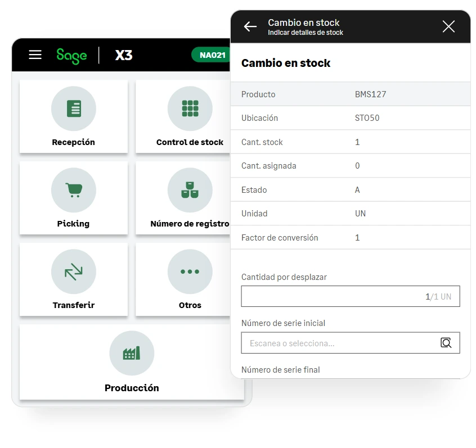476x448 pixels.
Task: Click the Indicar detalles de stock subtitle
Action: click(306, 33)
